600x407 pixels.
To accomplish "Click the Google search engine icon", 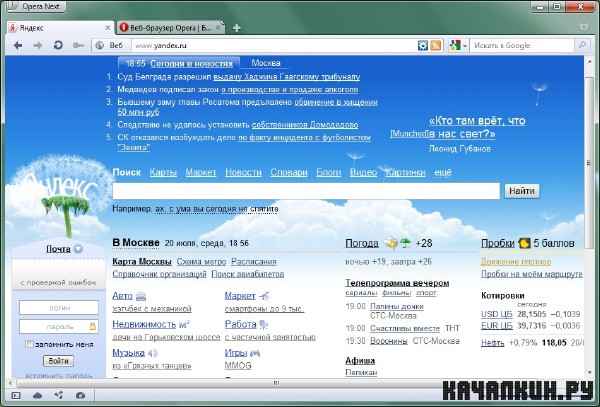I will (455, 46).
